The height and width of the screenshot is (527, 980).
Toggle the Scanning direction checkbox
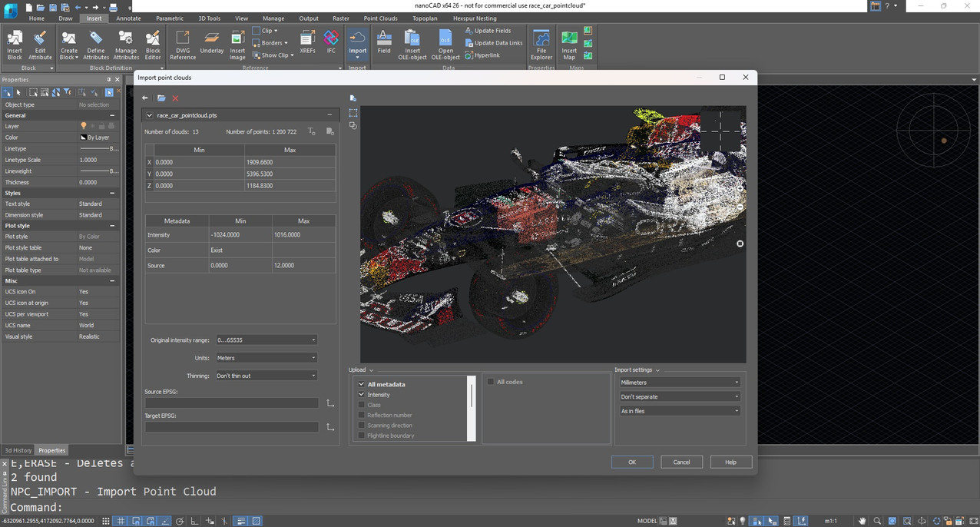coord(361,425)
